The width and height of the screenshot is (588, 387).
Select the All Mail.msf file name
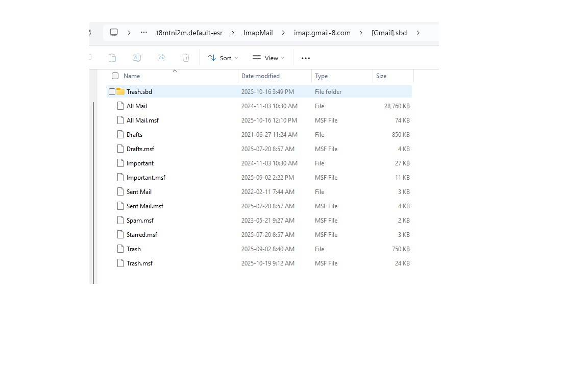[x=142, y=120]
